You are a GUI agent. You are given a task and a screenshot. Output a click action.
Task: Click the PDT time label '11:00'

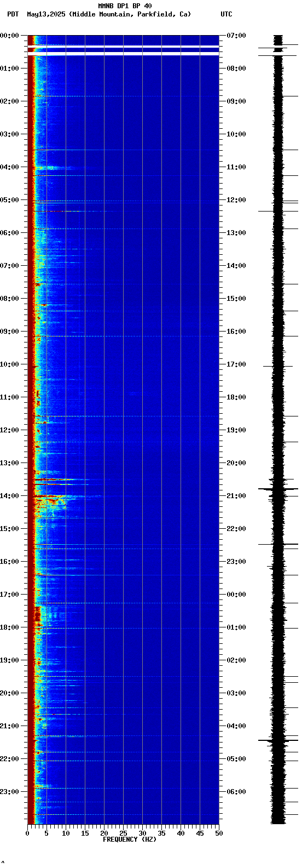pyautogui.click(x=9, y=397)
